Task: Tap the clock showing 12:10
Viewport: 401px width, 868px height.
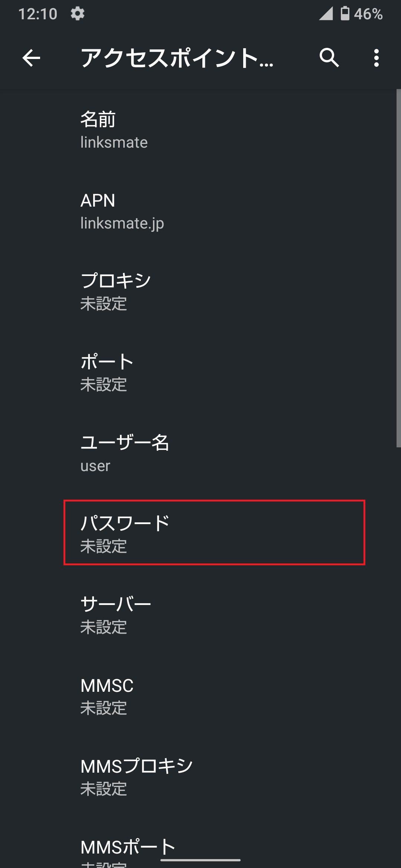Action: [x=37, y=14]
